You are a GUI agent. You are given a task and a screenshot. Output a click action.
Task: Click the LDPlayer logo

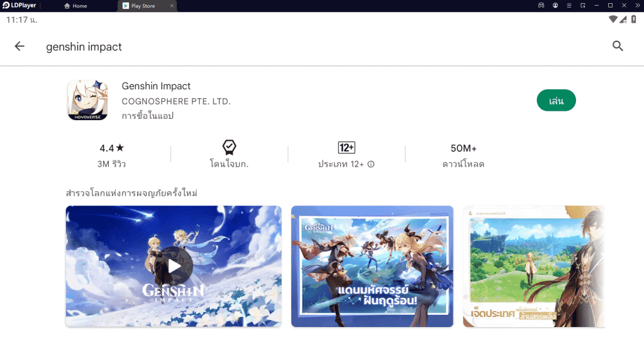point(19,5)
